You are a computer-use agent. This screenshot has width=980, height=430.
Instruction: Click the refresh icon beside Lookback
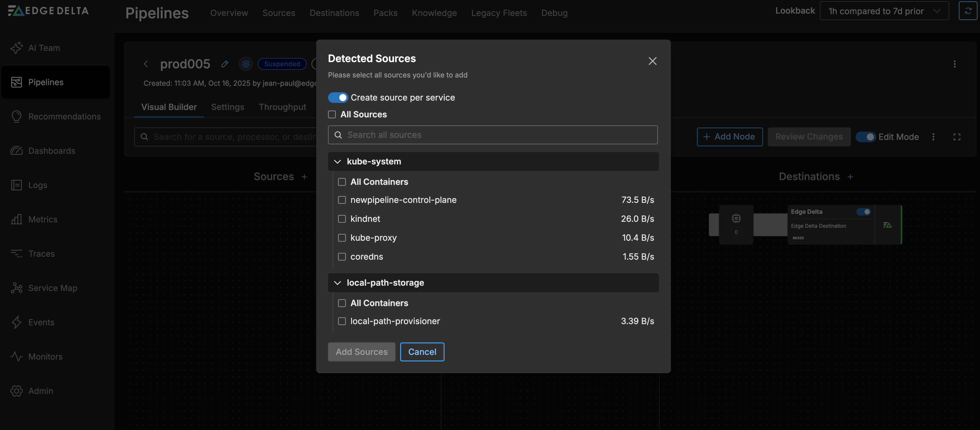968,11
